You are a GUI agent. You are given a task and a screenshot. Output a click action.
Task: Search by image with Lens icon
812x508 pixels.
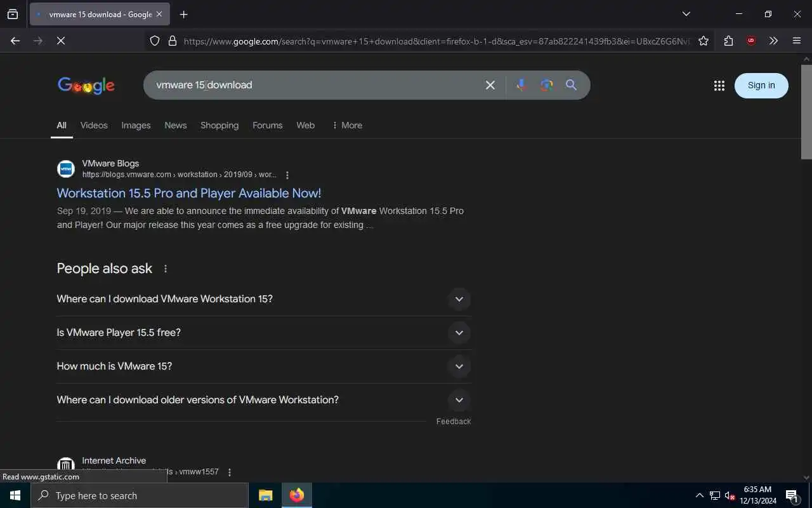click(x=547, y=85)
